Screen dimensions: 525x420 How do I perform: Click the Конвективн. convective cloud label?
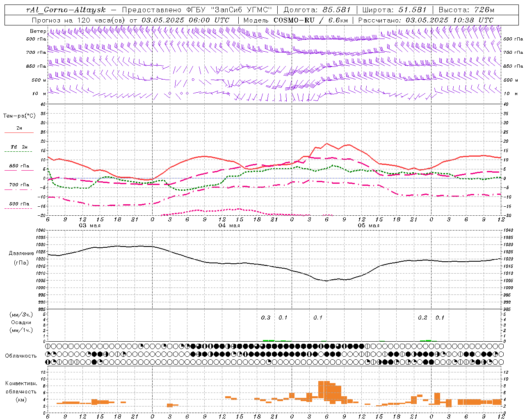point(21,383)
